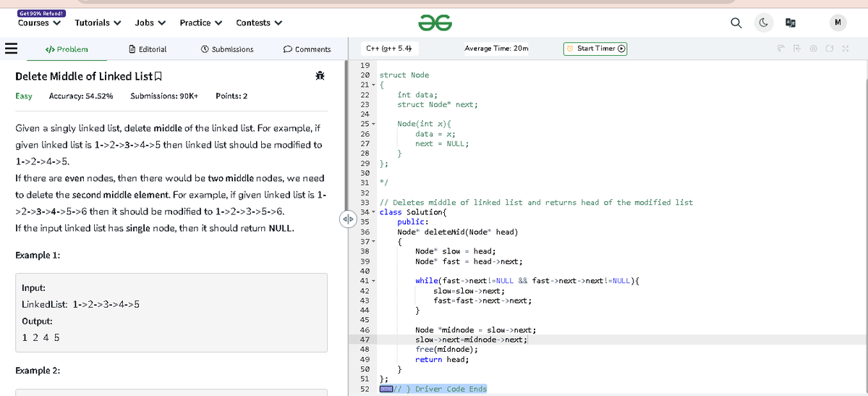Bookmark the Delete Middle of Linked List problem
This screenshot has height=396, width=868.
pyautogui.click(x=158, y=77)
